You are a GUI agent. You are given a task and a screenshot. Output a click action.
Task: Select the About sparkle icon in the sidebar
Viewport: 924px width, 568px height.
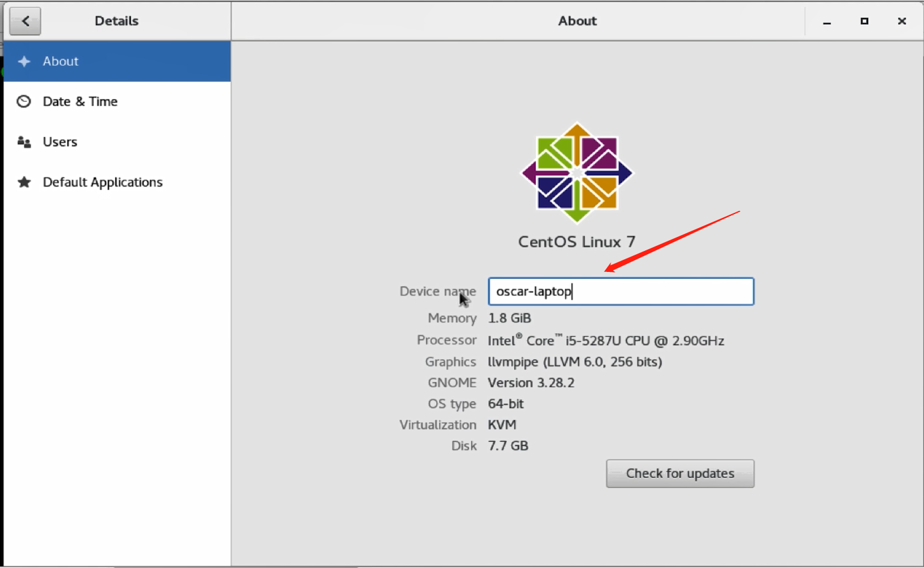[24, 61]
